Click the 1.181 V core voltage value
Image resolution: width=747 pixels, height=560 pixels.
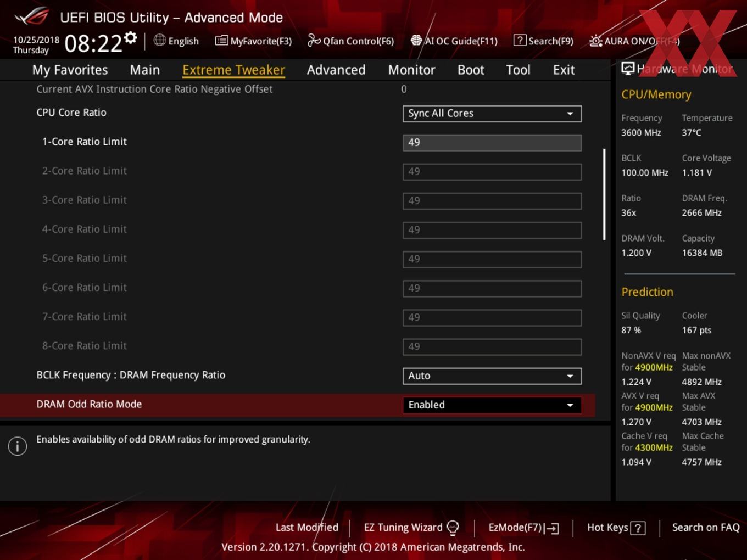tap(696, 172)
